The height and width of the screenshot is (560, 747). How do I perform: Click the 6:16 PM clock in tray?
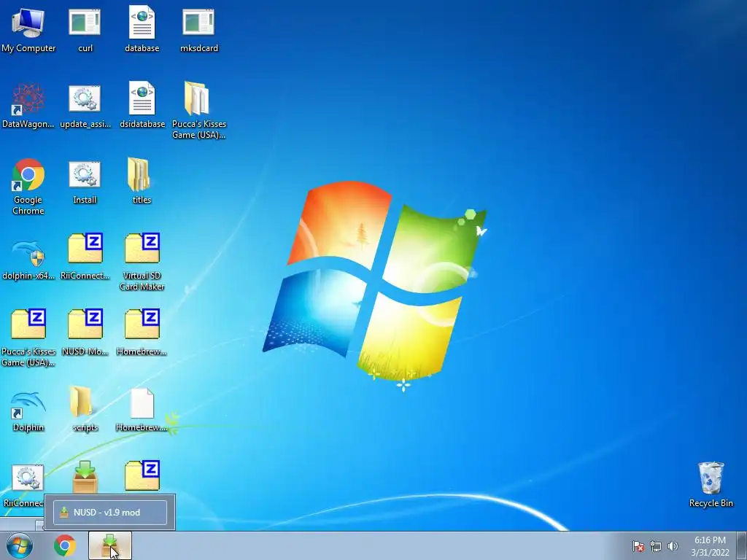pos(710,545)
